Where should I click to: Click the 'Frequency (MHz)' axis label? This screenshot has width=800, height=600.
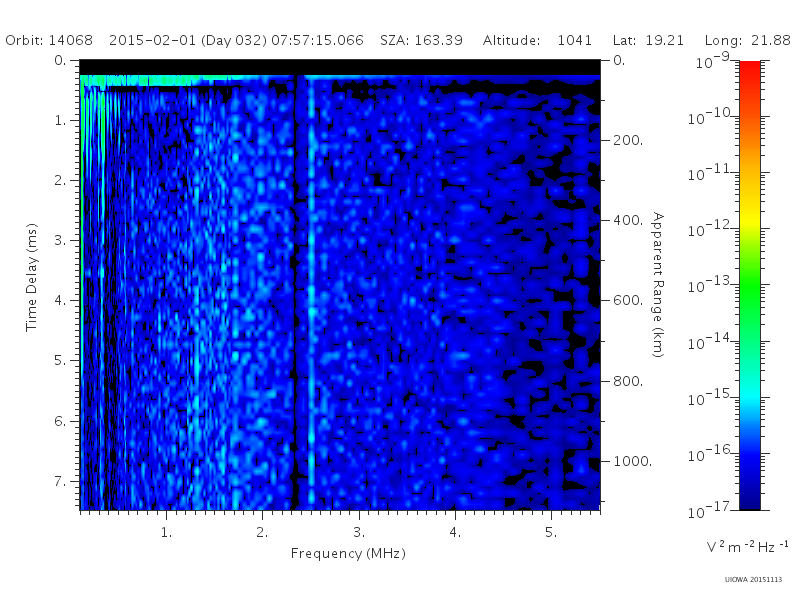(x=348, y=553)
